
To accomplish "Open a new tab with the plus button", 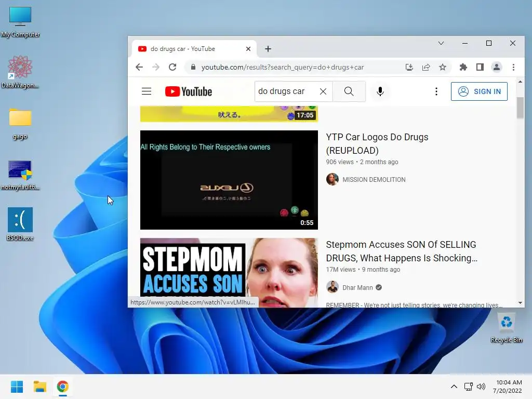I will (268, 49).
